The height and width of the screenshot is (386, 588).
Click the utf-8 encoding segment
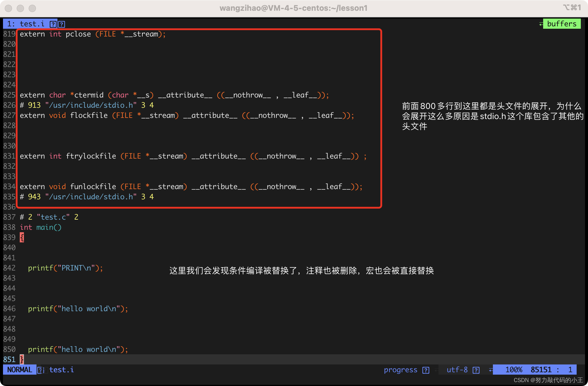(457, 370)
